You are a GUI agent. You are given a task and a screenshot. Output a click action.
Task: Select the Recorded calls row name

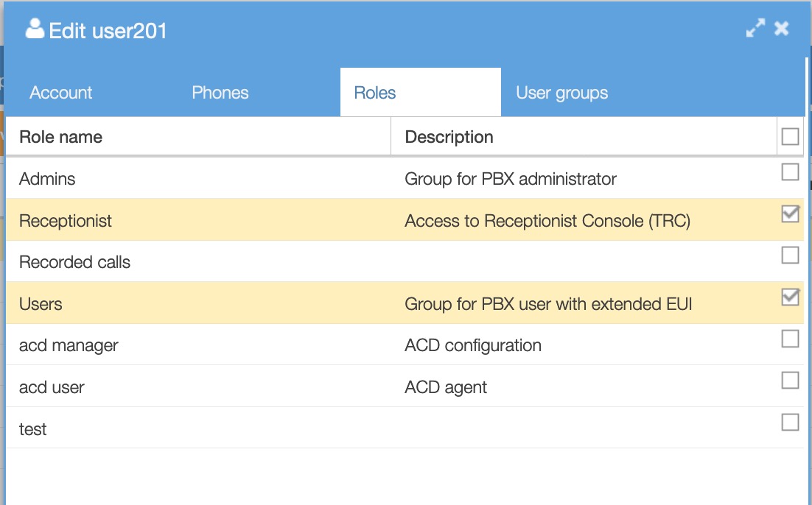click(74, 262)
